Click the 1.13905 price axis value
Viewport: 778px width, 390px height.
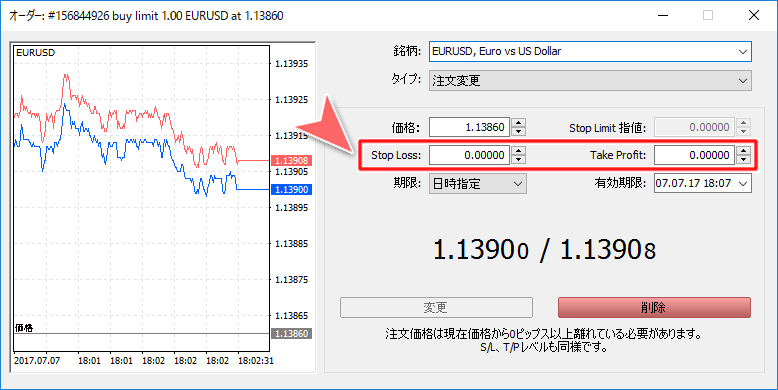click(292, 172)
